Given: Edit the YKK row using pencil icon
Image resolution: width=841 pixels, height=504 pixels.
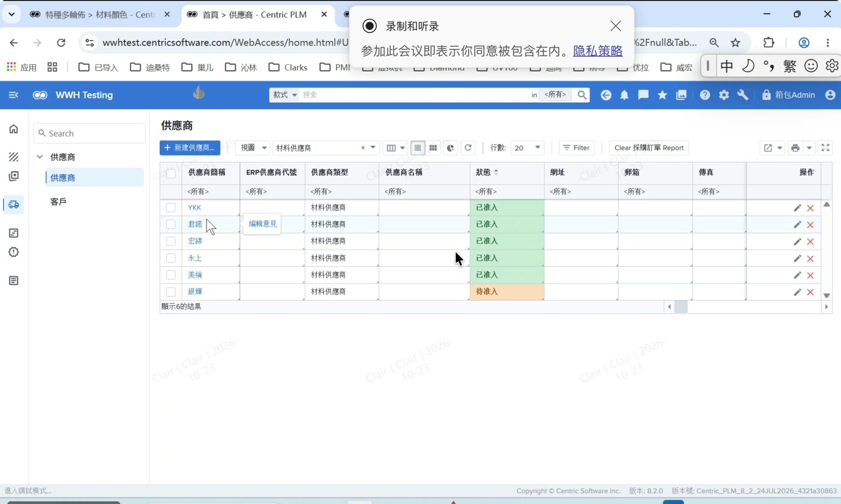Looking at the screenshot, I should pos(797,208).
